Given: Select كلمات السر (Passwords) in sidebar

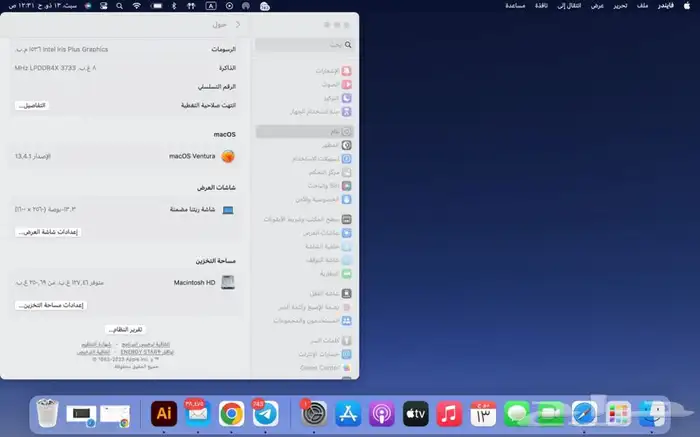Looking at the screenshot, I should click(304, 341).
